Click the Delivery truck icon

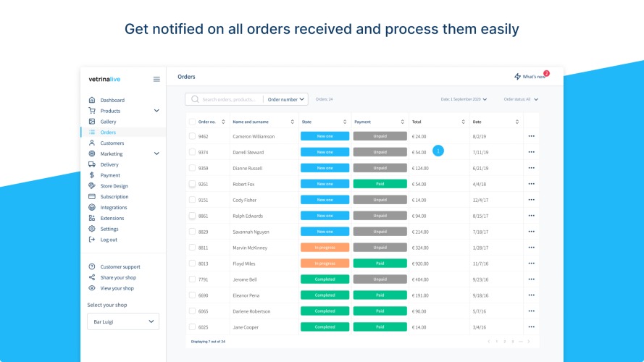click(x=92, y=164)
